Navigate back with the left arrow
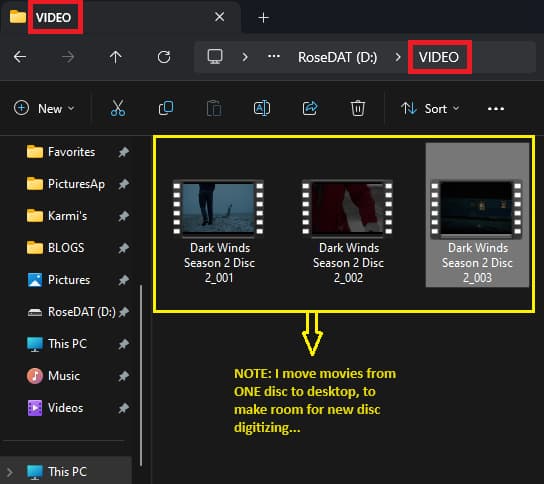544x484 pixels. (20, 57)
